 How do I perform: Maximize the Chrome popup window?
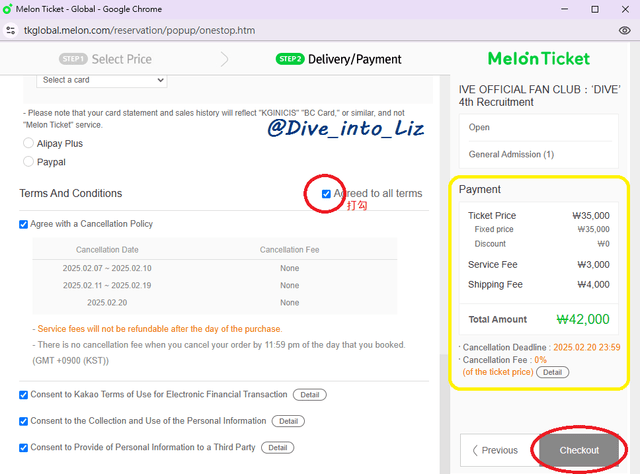(x=595, y=9)
